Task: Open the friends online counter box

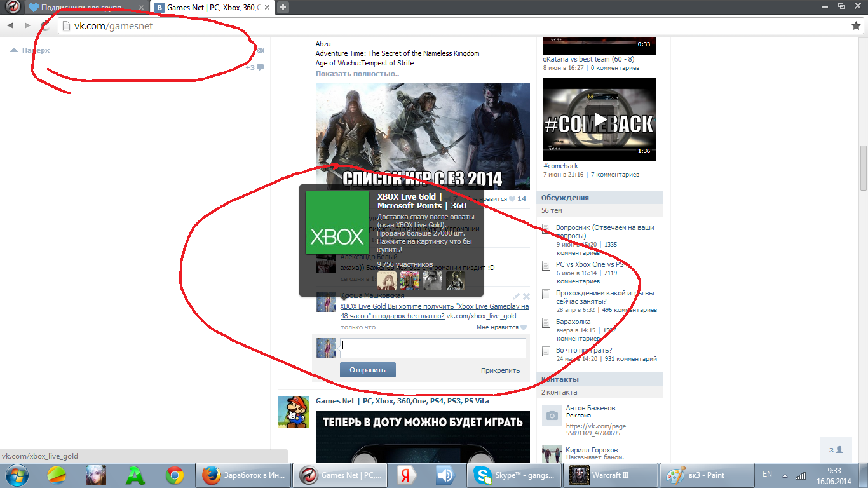Action: pos(835,449)
